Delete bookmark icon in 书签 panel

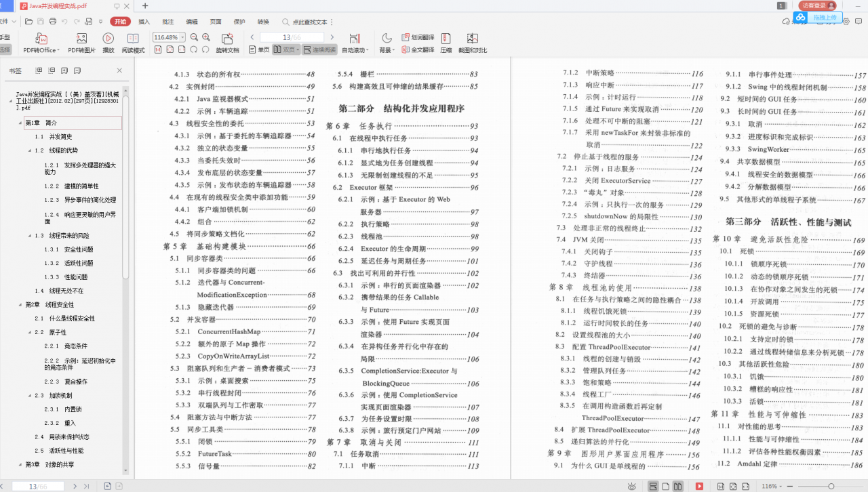click(x=78, y=70)
